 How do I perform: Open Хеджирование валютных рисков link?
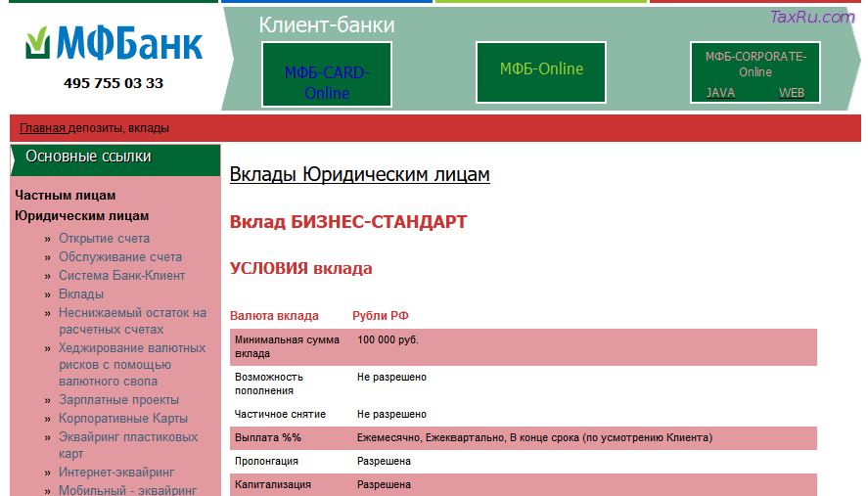click(131, 364)
